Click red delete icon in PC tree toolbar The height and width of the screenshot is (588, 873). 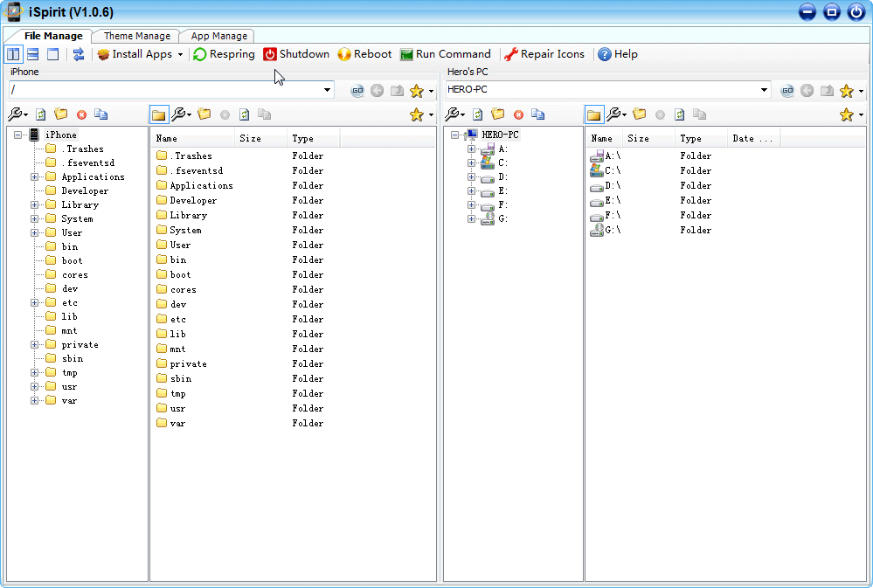coord(519,114)
